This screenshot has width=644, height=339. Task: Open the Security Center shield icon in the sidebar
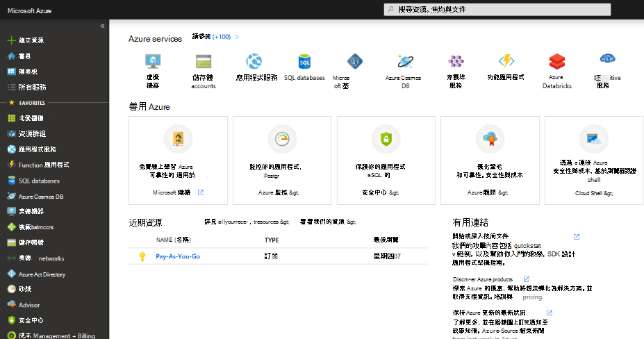tap(12, 320)
